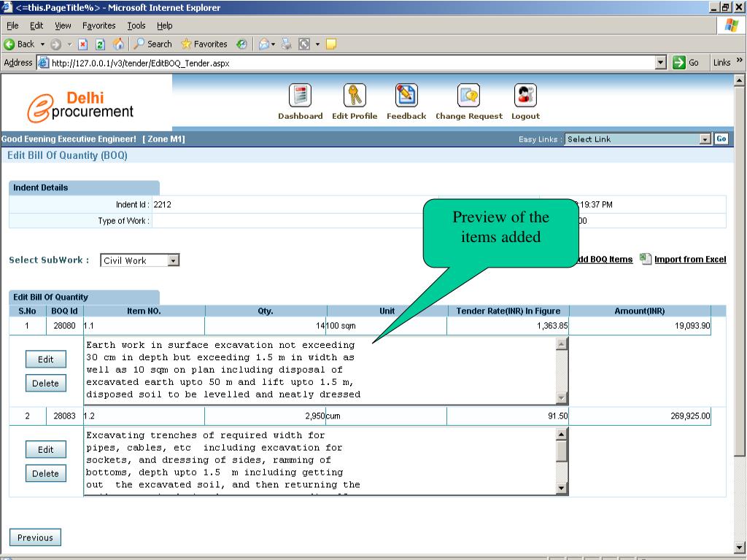Click the Windows flag logo in menu bar
Viewport: 747px width, 560px height.
pyautogui.click(x=731, y=26)
